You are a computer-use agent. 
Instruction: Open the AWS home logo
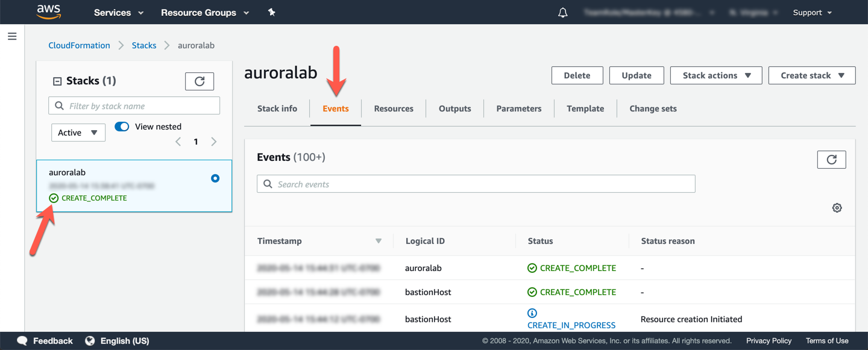(x=49, y=12)
